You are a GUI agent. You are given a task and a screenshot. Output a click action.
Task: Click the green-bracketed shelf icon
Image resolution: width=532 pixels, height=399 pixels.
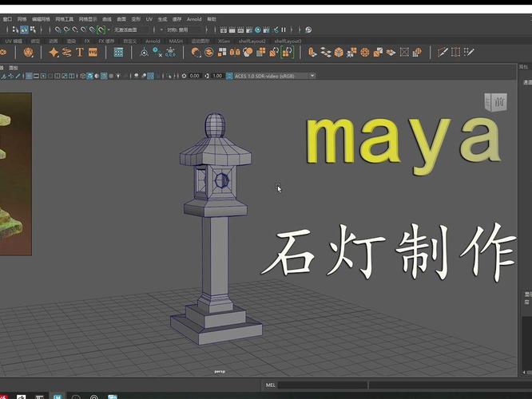pos(287,52)
